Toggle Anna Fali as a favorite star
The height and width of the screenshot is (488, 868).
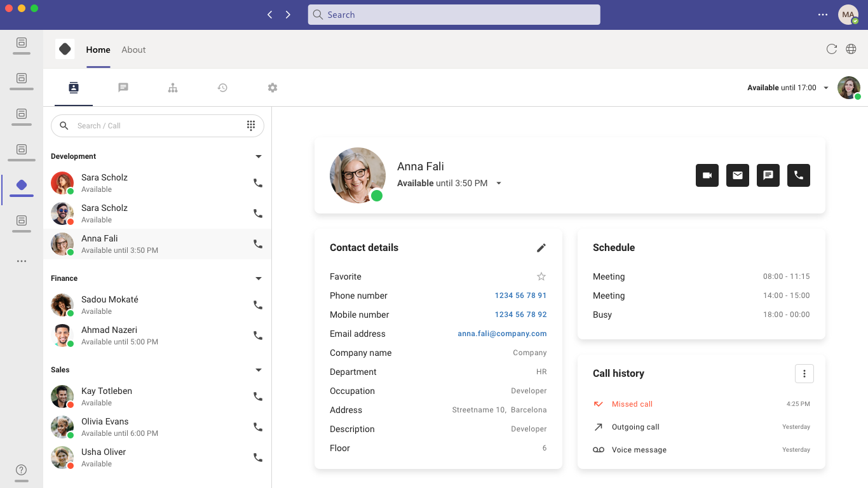[x=541, y=276]
